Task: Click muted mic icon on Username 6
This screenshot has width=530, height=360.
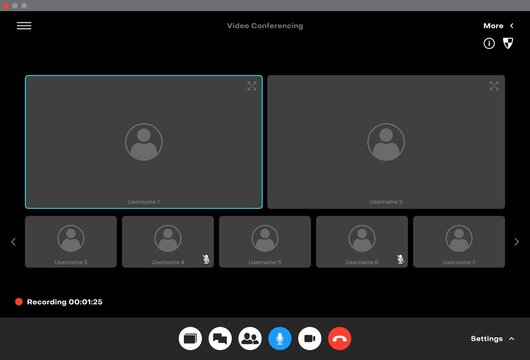Action: pos(400,259)
